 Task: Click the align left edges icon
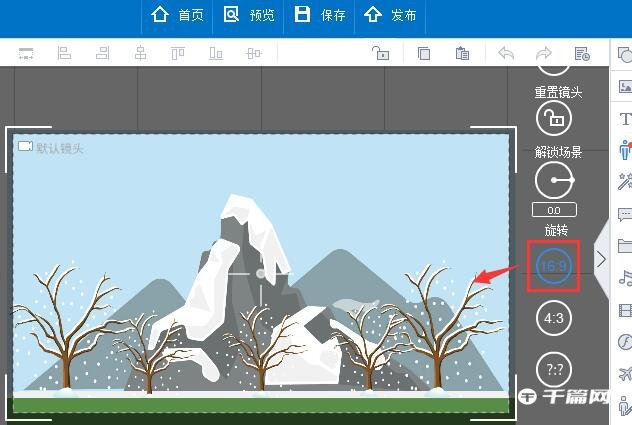65,53
